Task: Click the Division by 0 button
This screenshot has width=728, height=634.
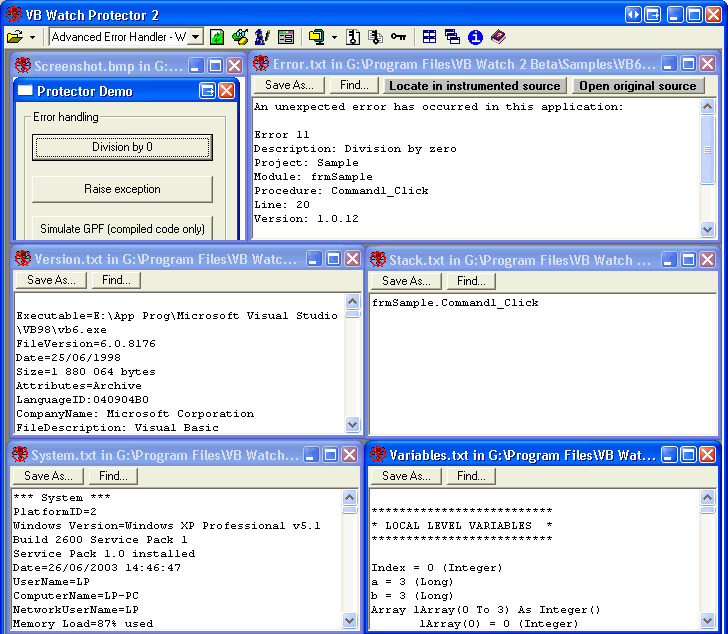Action: [122, 147]
